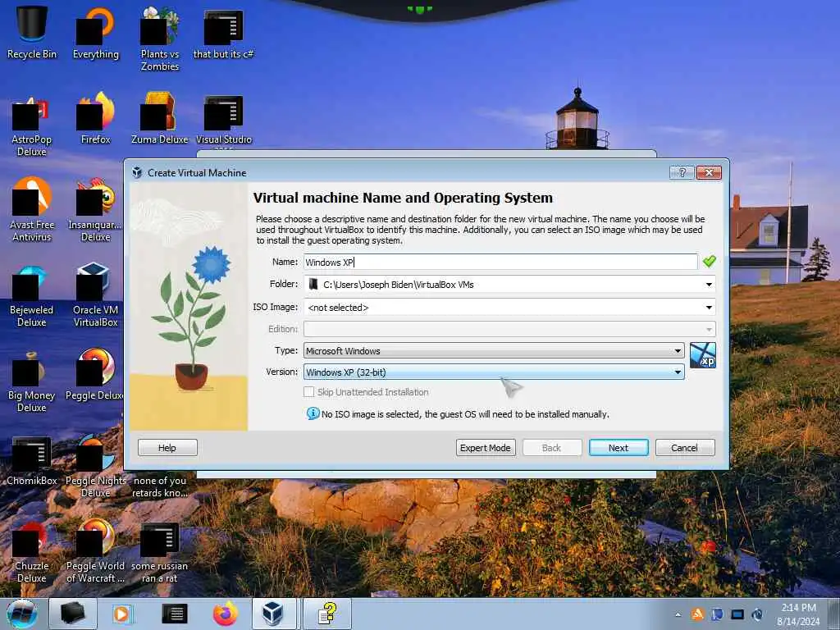Tick Skip Unattended Installation checkbox
This screenshot has height=630, width=840.
point(309,391)
